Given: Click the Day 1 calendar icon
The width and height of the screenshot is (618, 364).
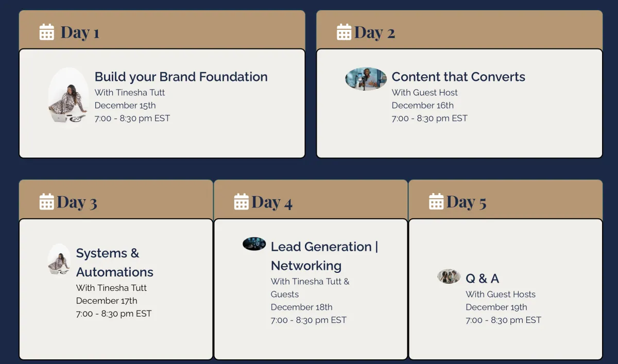Looking at the screenshot, I should click(x=47, y=32).
